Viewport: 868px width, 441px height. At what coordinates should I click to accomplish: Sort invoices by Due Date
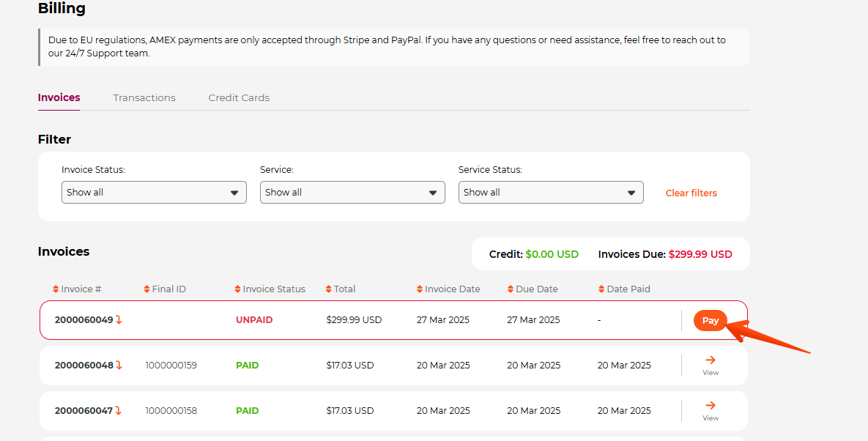click(x=511, y=289)
